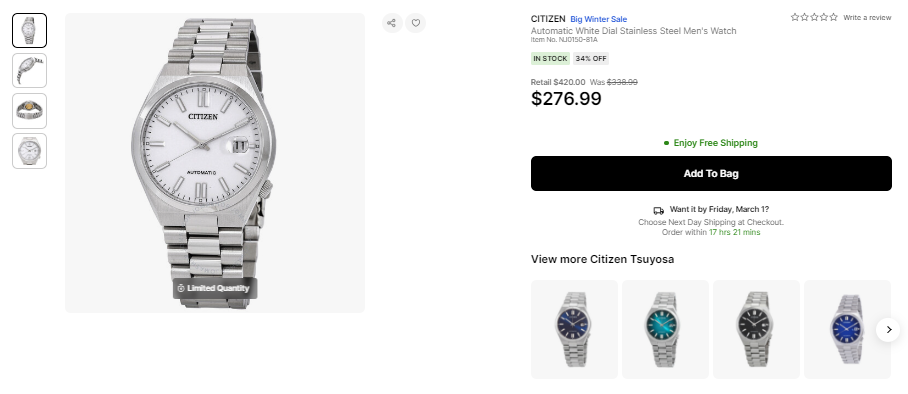Click the delivery truck icon
This screenshot has width=908, height=394.
tap(658, 210)
